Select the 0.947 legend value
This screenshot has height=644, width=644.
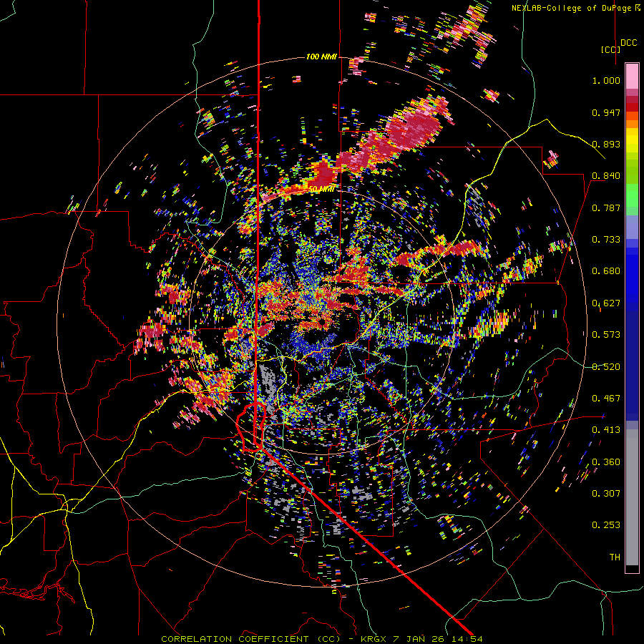pos(606,112)
